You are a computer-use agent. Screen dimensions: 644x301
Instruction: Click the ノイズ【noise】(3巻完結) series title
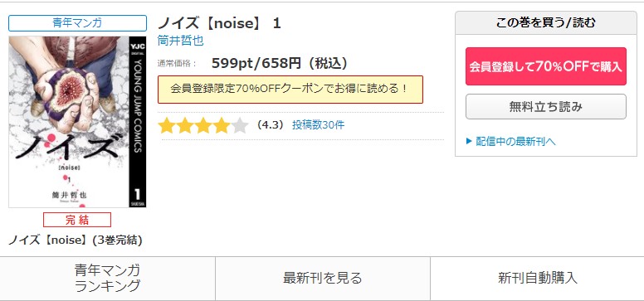pos(76,240)
